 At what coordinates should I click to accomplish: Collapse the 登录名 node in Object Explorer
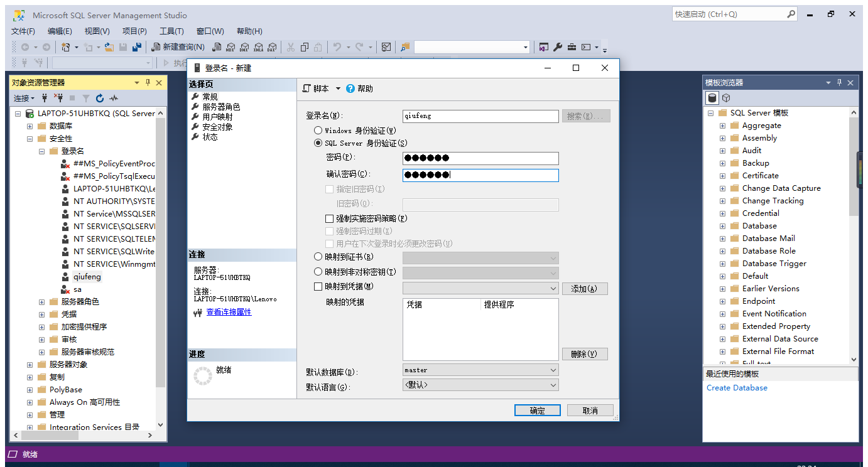41,151
